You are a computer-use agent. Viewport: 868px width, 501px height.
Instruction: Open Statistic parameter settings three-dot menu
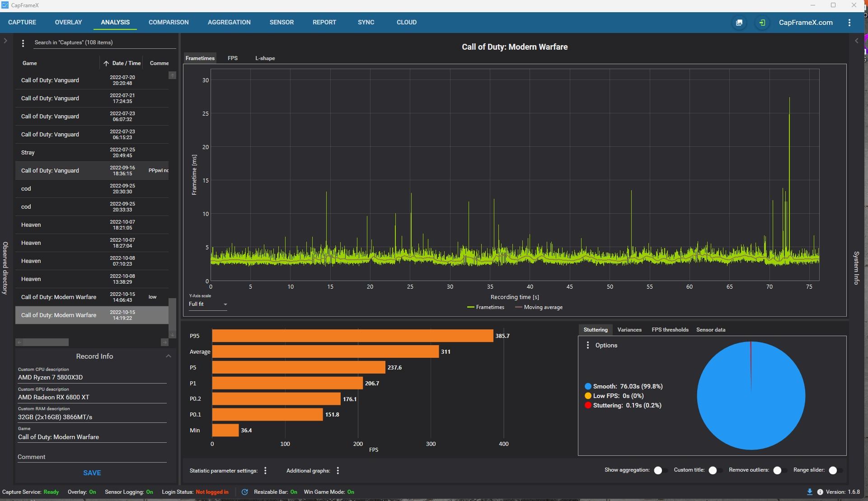click(265, 471)
